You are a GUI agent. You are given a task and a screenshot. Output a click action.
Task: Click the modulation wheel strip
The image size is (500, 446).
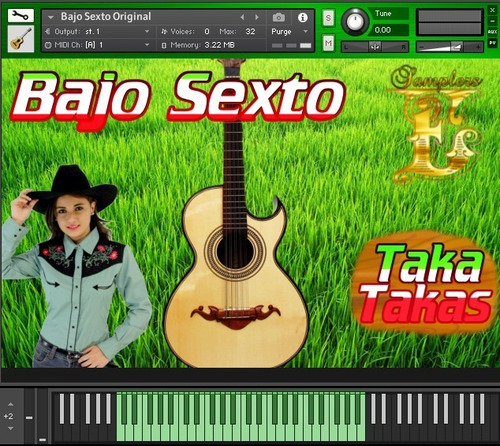(42, 417)
